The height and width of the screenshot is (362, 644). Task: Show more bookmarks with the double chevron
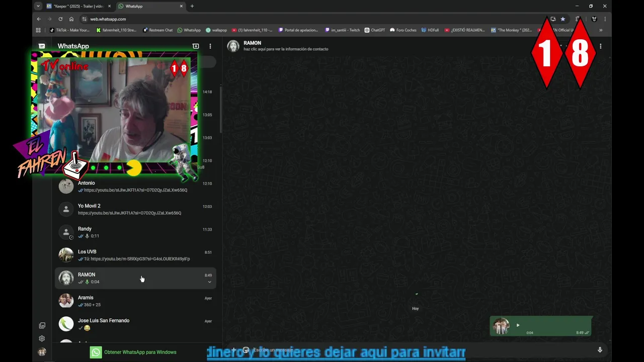click(x=600, y=30)
